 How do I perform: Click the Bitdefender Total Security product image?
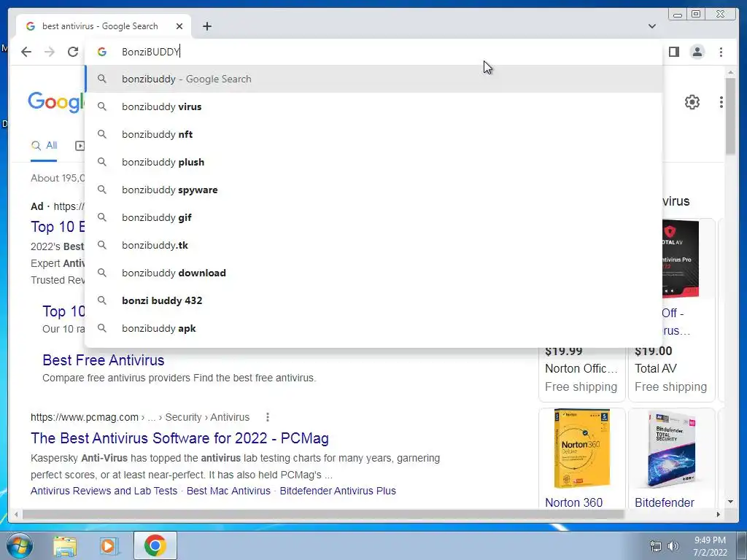coord(671,448)
